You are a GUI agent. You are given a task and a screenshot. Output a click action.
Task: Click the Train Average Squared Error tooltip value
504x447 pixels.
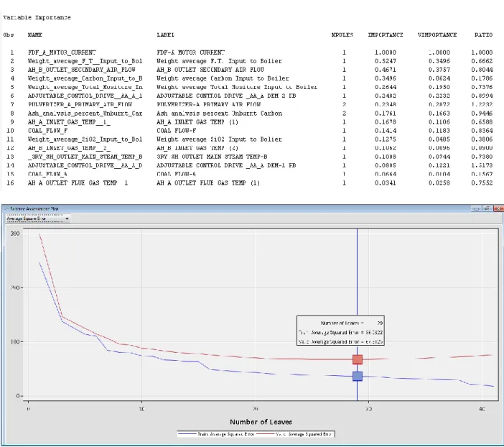coord(374,333)
